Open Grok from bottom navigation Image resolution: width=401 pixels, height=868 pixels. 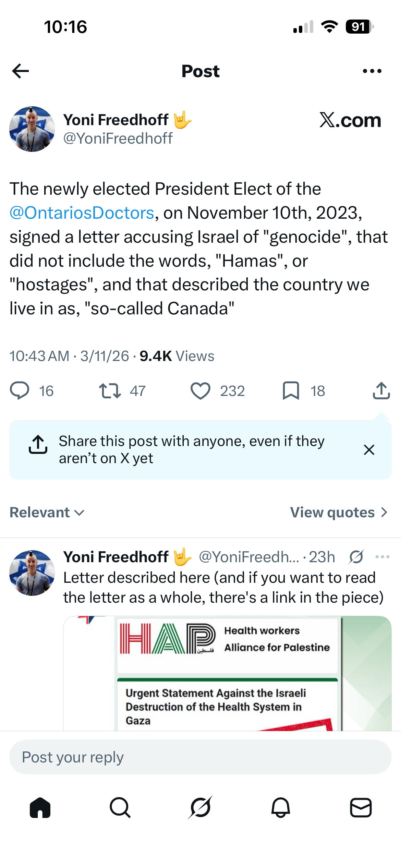click(x=200, y=807)
